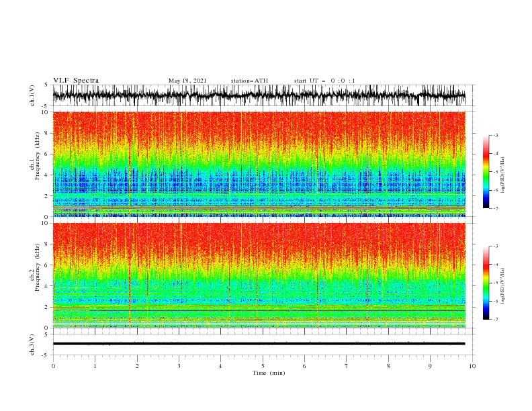Click the ch.2 spectrogram panel
The image size is (532, 411).
pos(259,275)
